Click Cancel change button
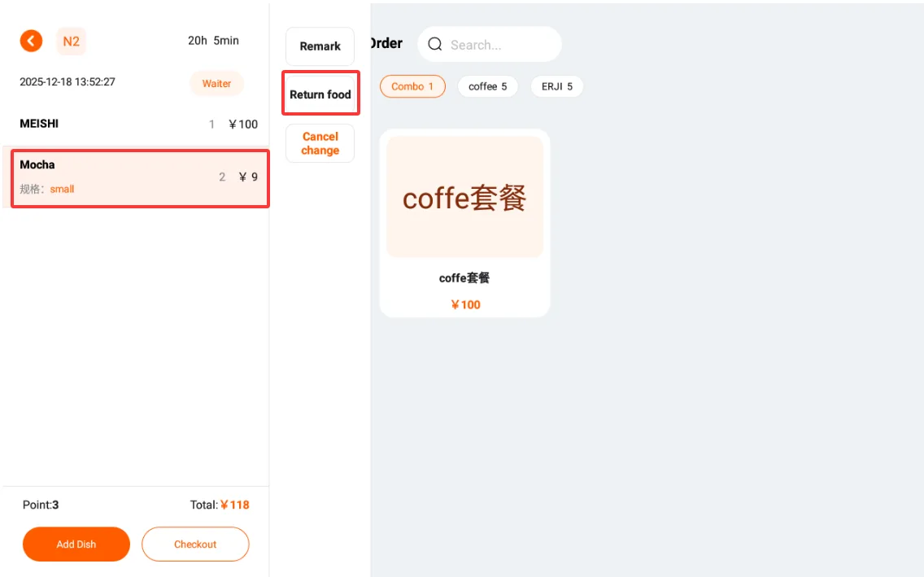The image size is (924, 577). (x=320, y=143)
